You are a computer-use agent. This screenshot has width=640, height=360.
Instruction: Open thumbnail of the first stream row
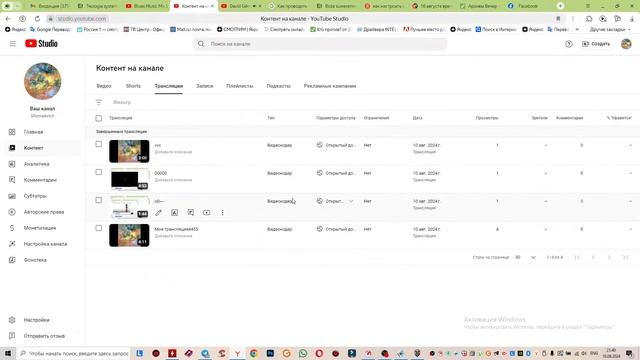click(x=129, y=151)
